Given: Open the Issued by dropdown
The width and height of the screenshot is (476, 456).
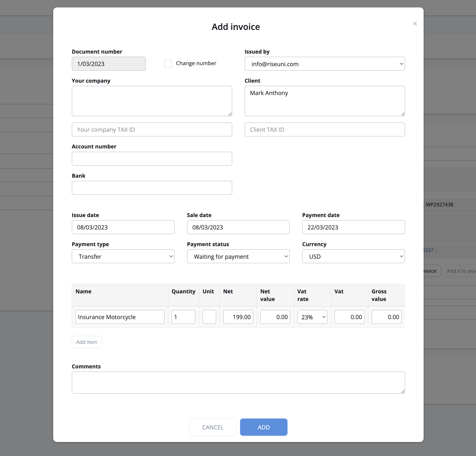Looking at the screenshot, I should point(324,64).
